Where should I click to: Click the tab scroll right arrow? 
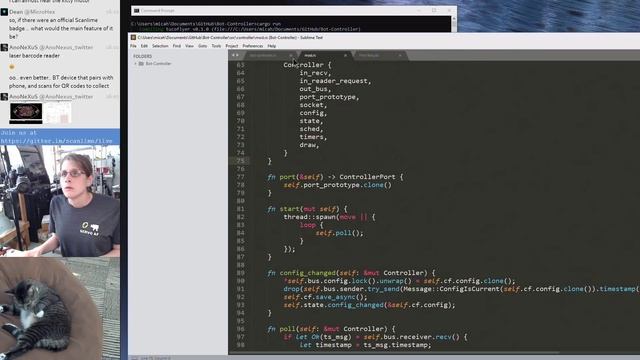[237, 55]
